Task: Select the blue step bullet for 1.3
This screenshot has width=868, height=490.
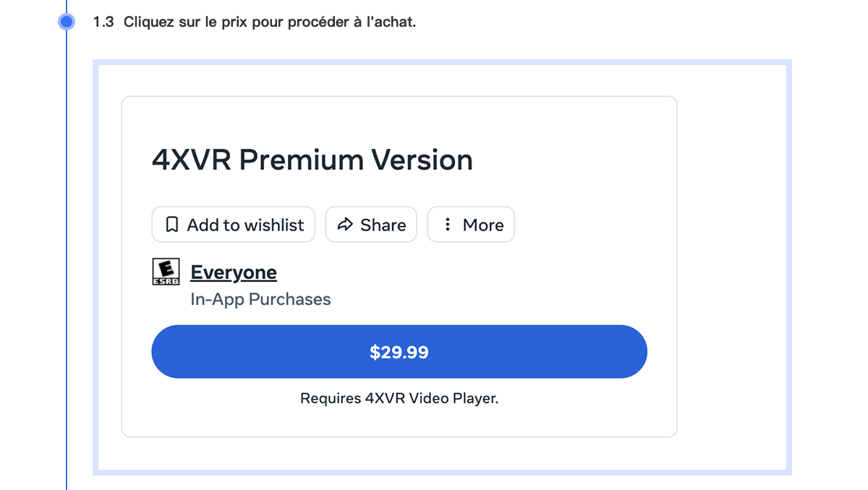Action: point(67,22)
